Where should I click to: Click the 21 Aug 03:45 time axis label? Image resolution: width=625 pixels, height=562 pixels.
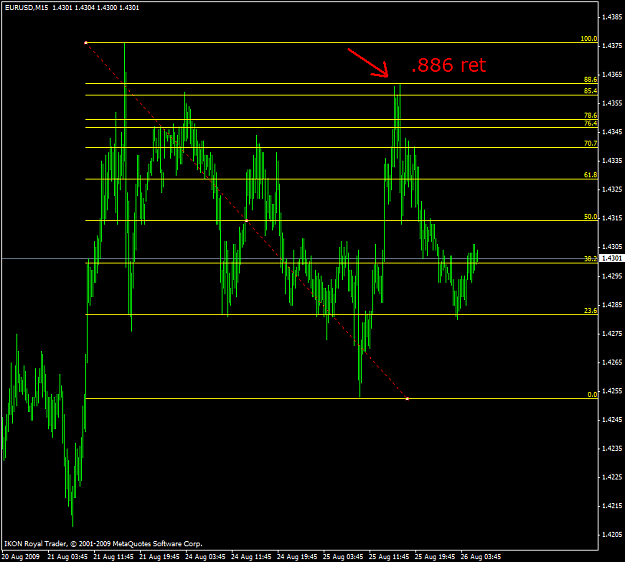68,556
